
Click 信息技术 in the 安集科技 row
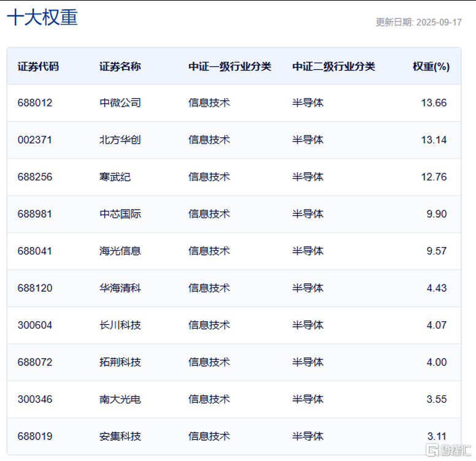point(209,436)
